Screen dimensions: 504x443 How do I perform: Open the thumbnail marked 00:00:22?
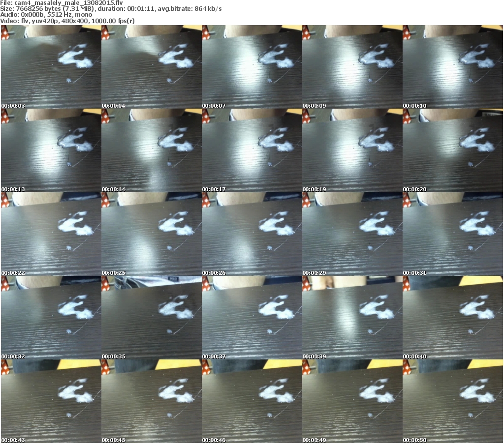click(51, 234)
